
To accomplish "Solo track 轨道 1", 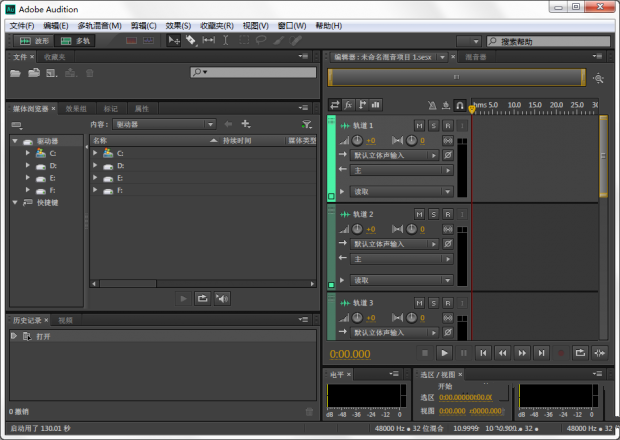I will pyautogui.click(x=434, y=126).
